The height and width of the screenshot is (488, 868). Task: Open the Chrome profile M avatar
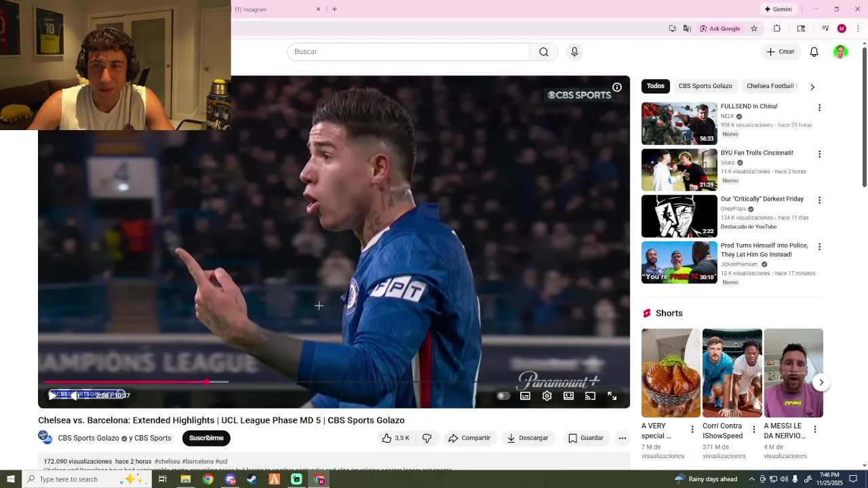click(x=842, y=28)
